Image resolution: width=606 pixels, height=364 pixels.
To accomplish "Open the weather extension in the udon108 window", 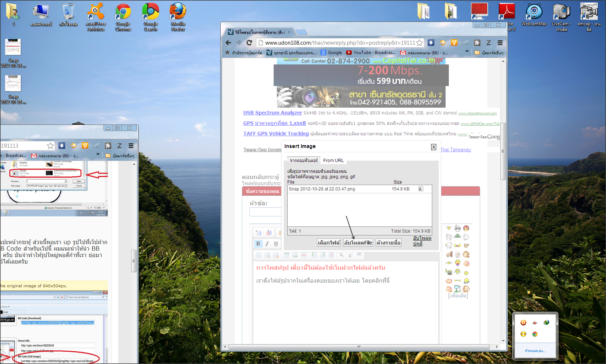I will point(442,43).
